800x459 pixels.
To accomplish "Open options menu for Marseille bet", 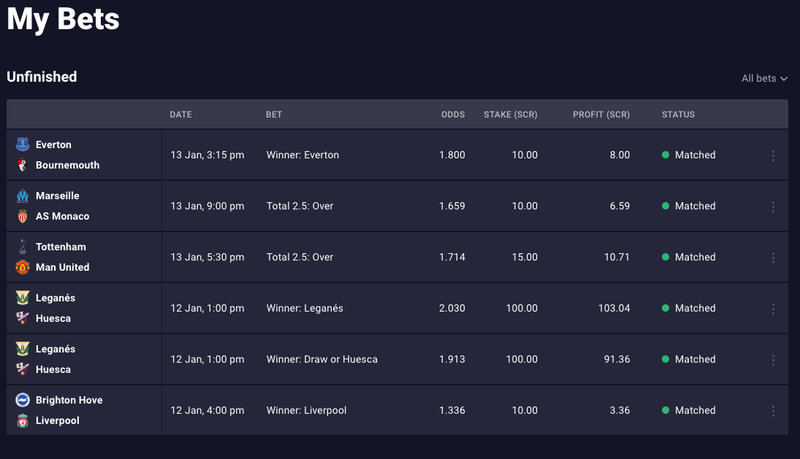I will 773,207.
